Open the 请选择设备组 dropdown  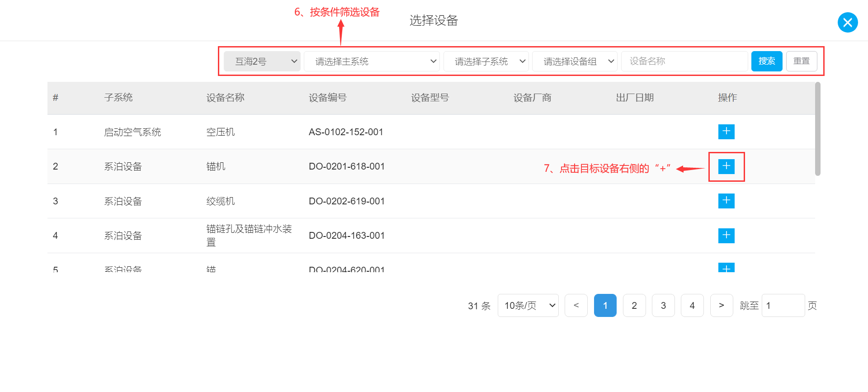tap(575, 61)
